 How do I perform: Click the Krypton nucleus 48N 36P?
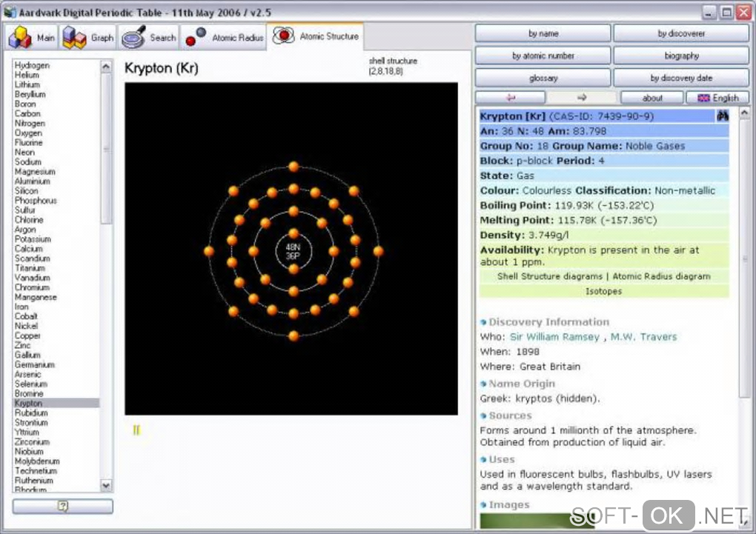pyautogui.click(x=294, y=251)
